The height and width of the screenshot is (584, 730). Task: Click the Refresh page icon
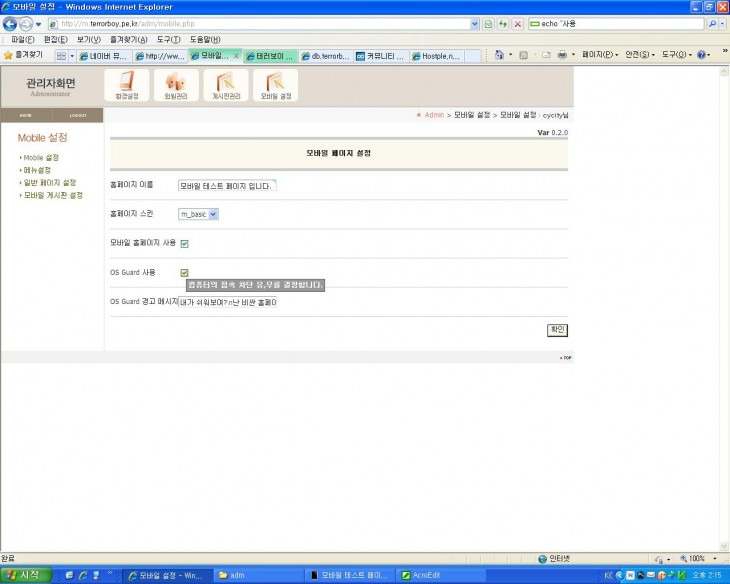[503, 24]
